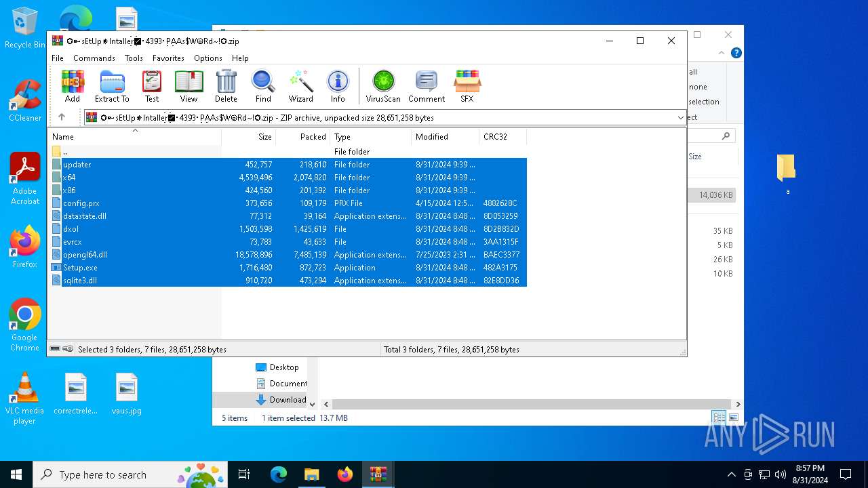This screenshot has height=488, width=868.
Task: Switch Explorer to large icons view
Action: click(x=733, y=418)
